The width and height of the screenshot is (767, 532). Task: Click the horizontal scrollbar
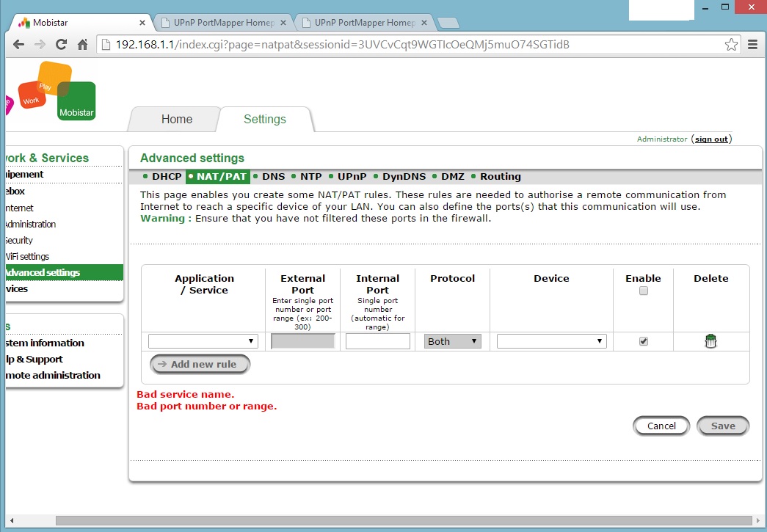(x=404, y=520)
